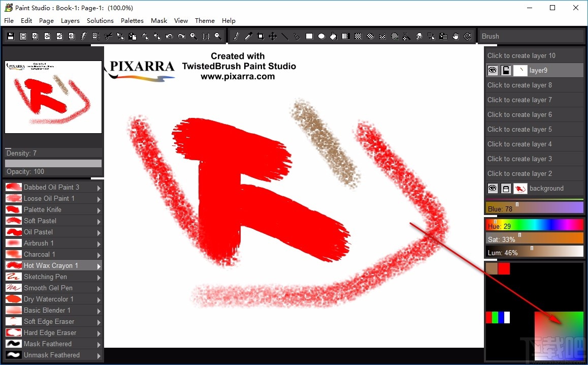
Task: Open the Palettes menu
Action: [132, 20]
